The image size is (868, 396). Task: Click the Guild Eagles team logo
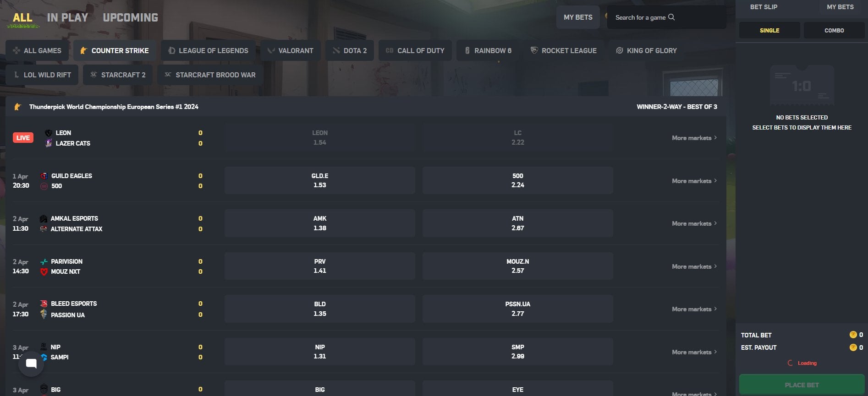point(44,176)
